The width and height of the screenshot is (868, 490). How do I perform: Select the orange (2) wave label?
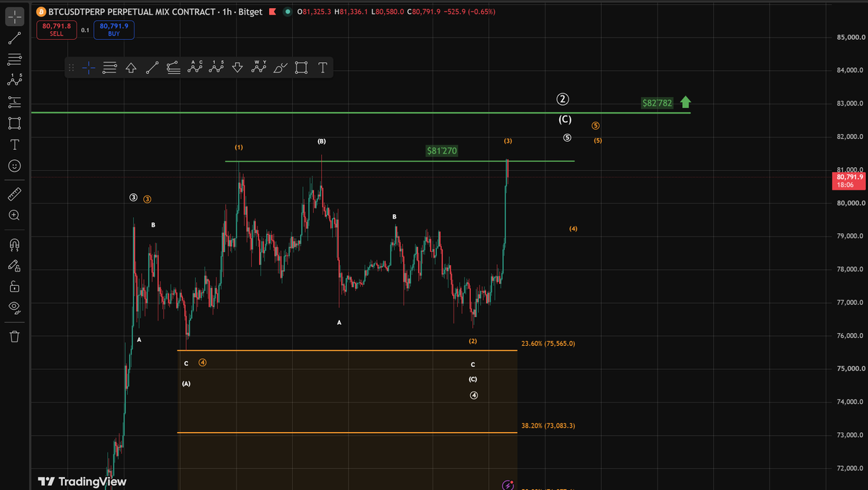(x=472, y=341)
